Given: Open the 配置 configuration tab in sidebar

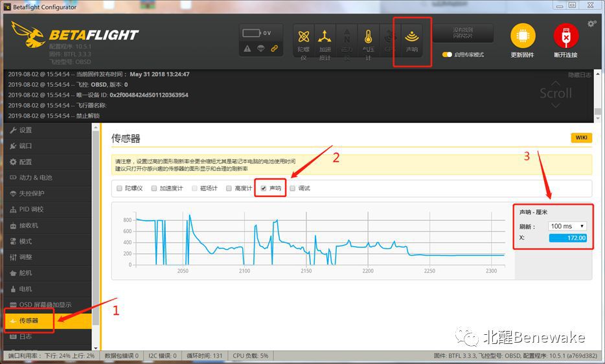Looking at the screenshot, I should point(48,162).
